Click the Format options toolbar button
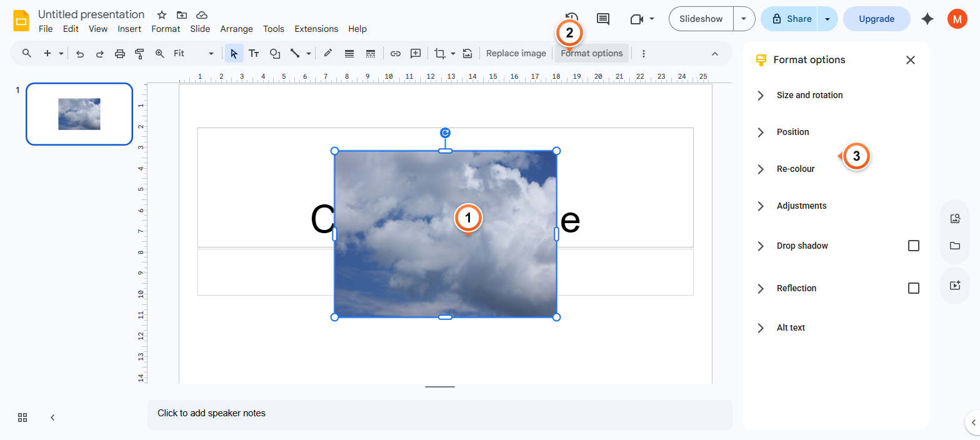 point(592,53)
